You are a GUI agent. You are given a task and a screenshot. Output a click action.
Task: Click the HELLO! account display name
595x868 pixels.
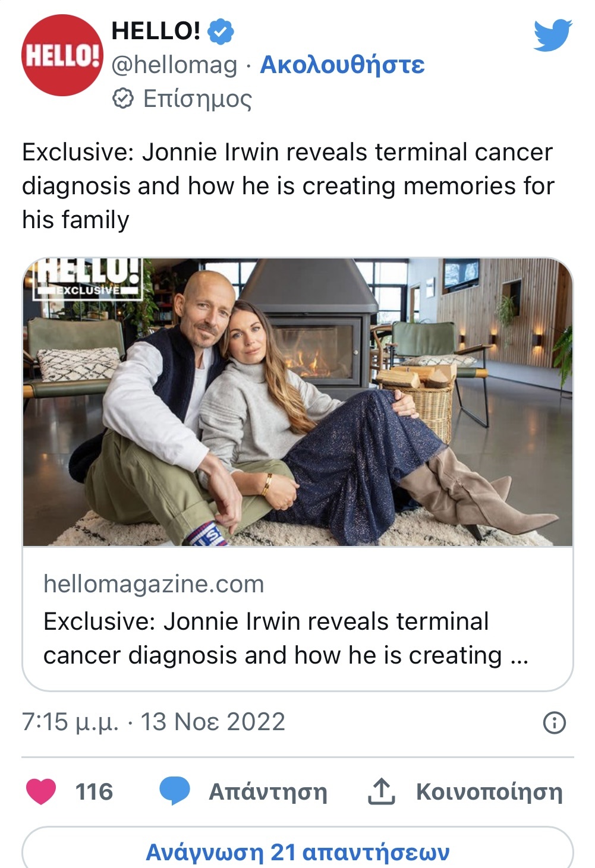tap(156, 31)
